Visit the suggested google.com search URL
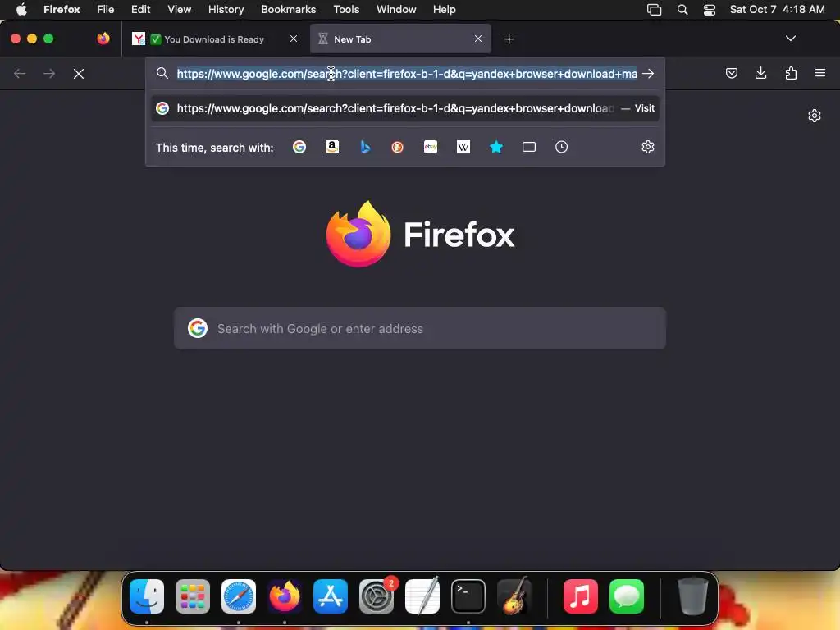 click(x=405, y=108)
